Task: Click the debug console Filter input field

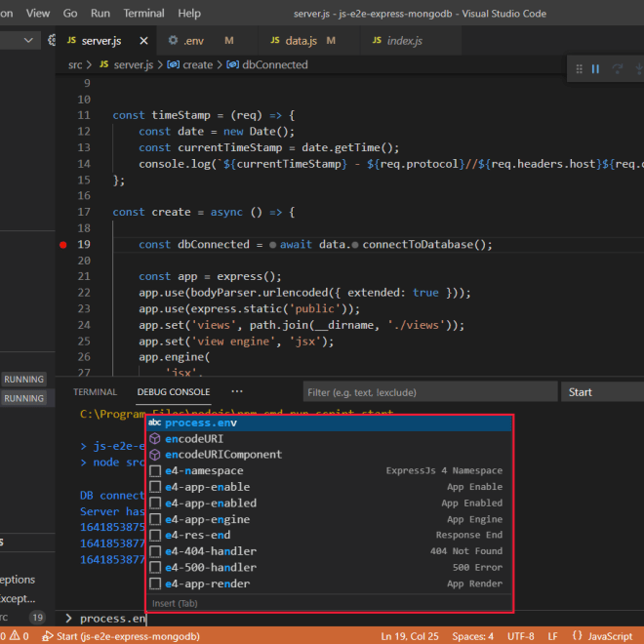Action: click(x=427, y=392)
